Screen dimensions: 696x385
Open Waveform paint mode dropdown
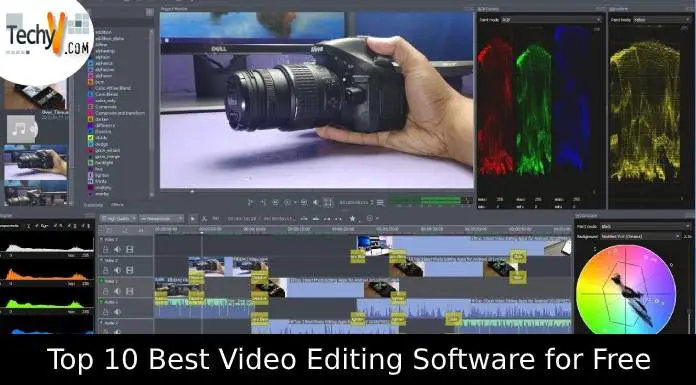tap(662, 20)
